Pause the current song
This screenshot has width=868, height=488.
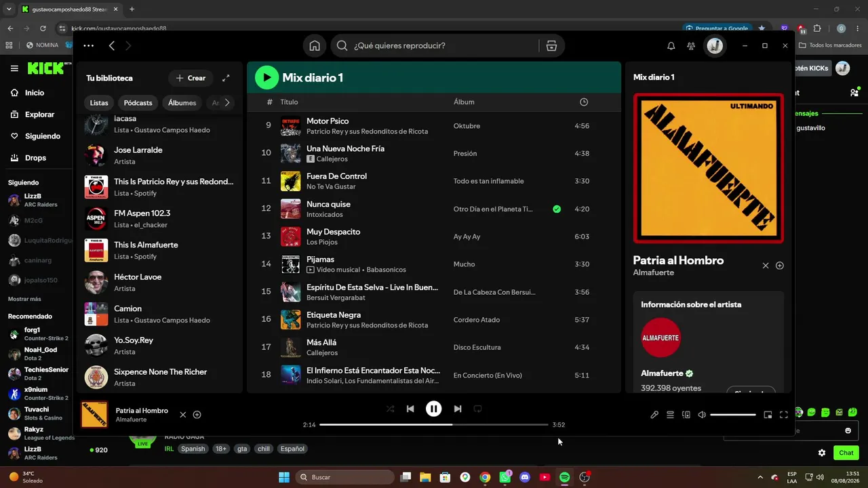pos(433,409)
